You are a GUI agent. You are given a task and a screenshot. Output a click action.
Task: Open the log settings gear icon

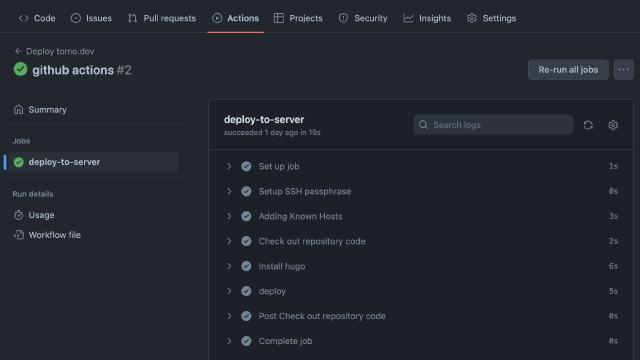(x=613, y=125)
